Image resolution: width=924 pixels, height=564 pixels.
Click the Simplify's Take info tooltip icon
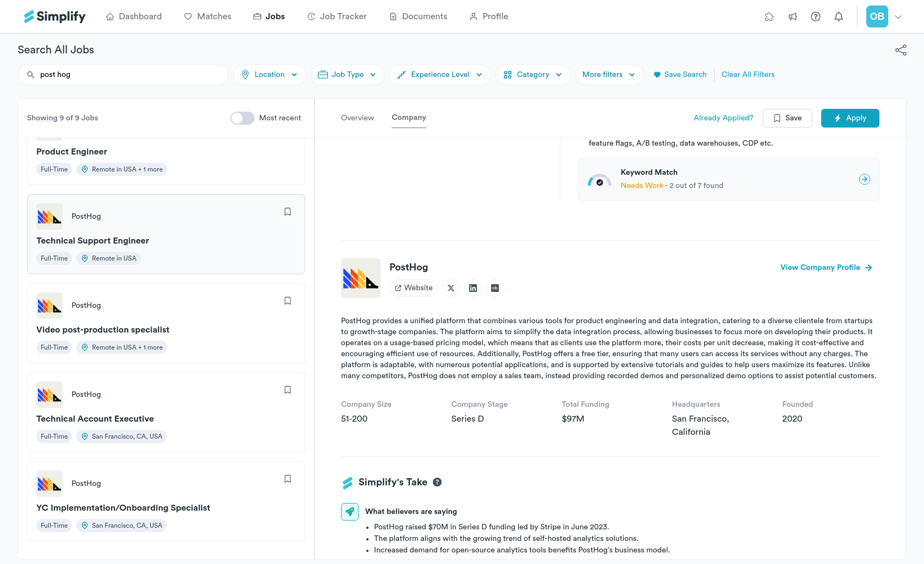[x=437, y=482]
